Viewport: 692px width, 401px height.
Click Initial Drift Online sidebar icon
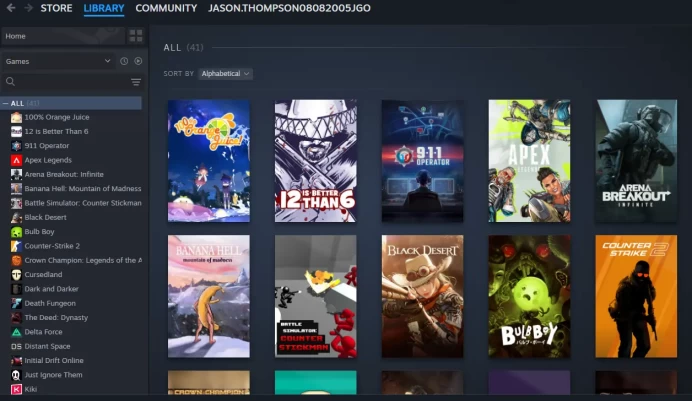16,360
